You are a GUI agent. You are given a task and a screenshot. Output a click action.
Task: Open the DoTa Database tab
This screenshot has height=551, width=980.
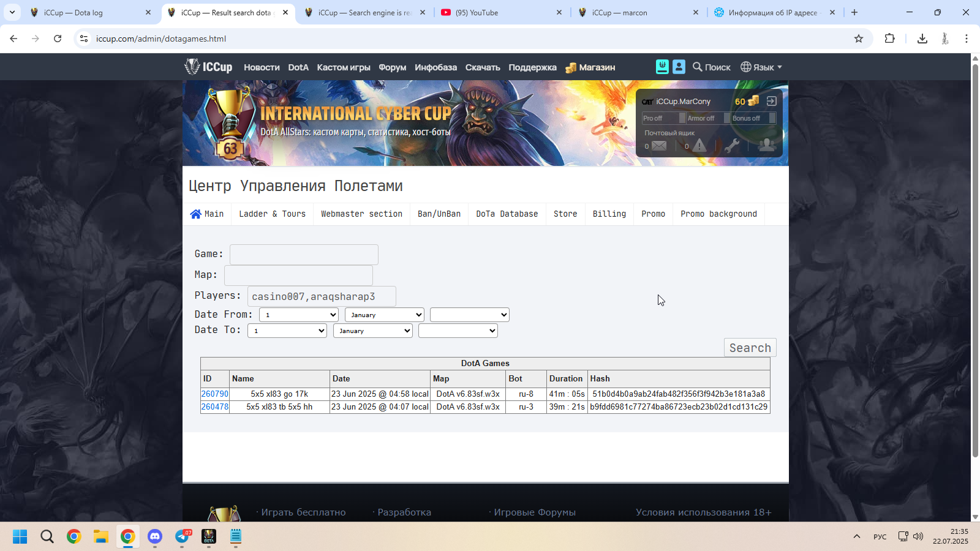(x=507, y=214)
